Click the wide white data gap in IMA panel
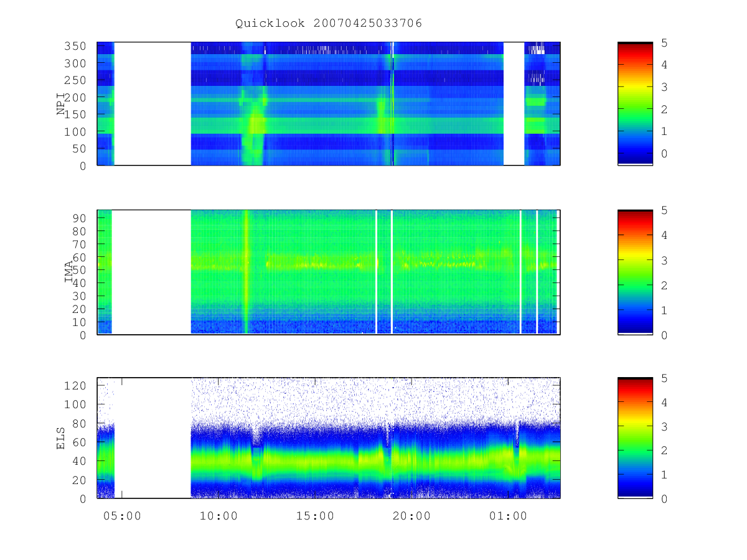747x560 pixels. click(151, 272)
